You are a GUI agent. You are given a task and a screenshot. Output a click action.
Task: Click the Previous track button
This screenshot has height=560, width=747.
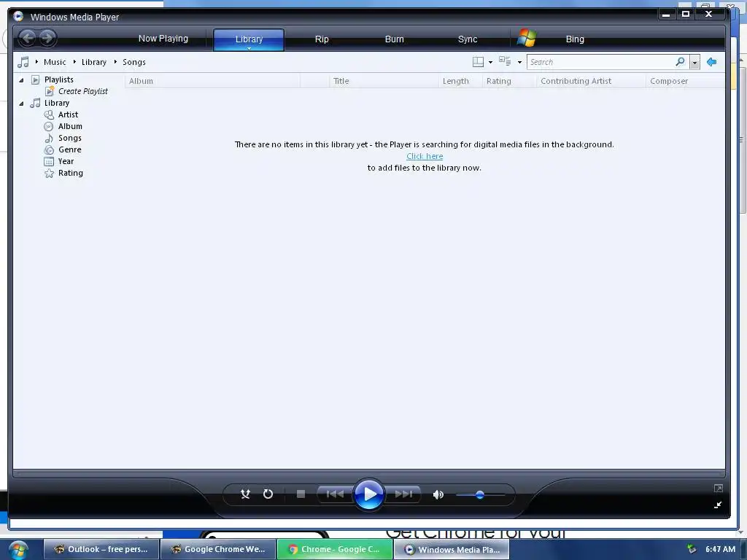335,494
